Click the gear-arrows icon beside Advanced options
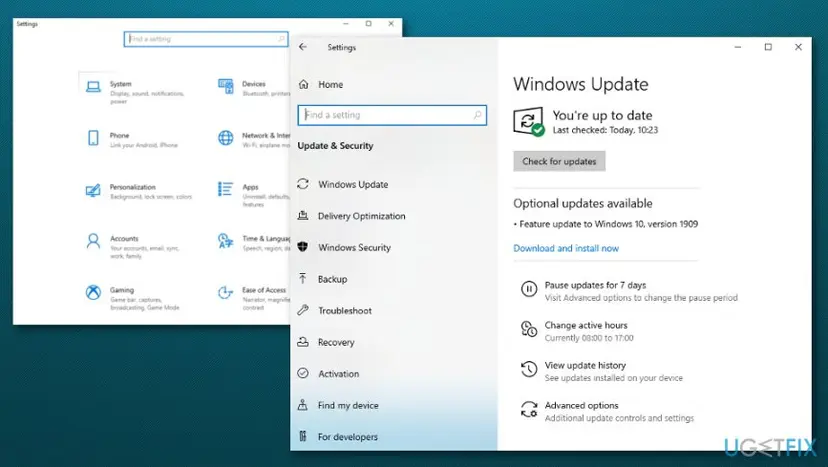The image size is (828, 467). tap(529, 409)
